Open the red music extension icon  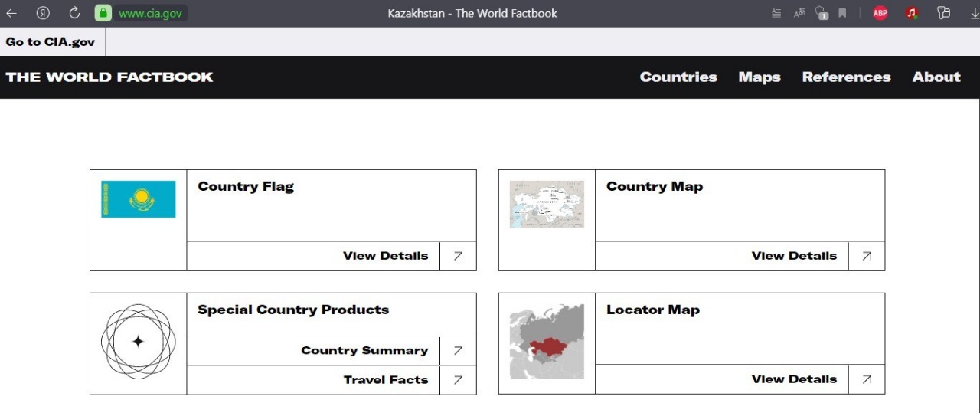(x=912, y=13)
